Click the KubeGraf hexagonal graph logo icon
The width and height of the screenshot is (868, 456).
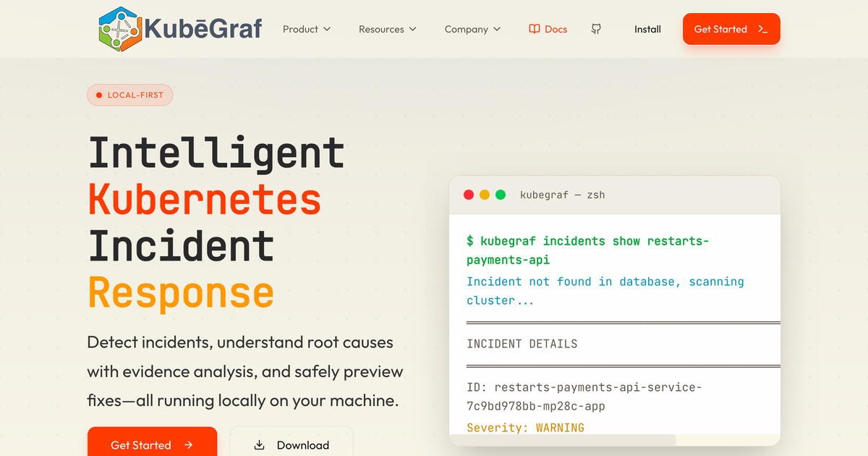[x=120, y=29]
